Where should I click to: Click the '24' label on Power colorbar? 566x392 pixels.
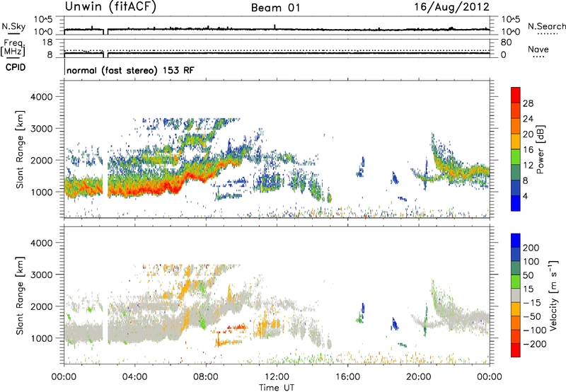(x=528, y=119)
